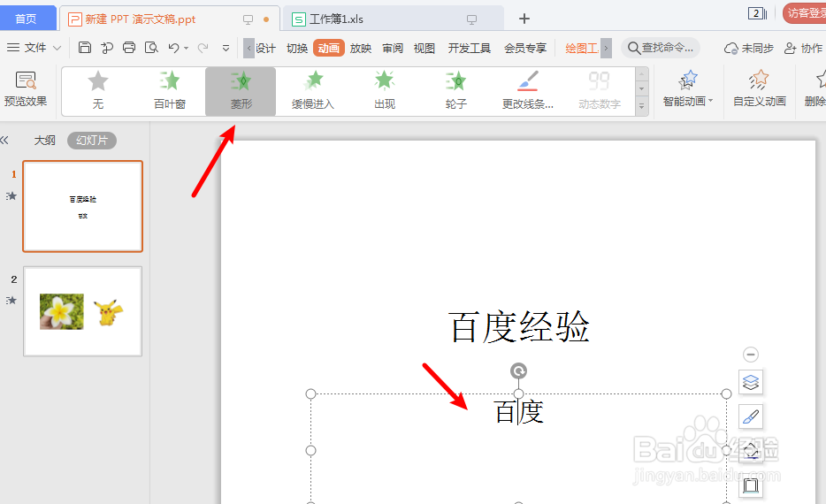The image size is (826, 504).
Task: Click the 未同步 cloud sync icon
Action: [x=730, y=49]
